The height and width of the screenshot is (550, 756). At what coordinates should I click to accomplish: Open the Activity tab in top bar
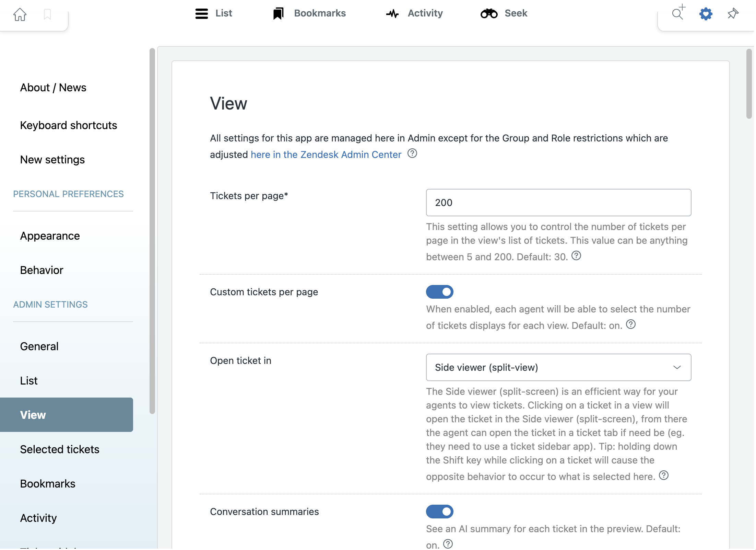tap(414, 13)
